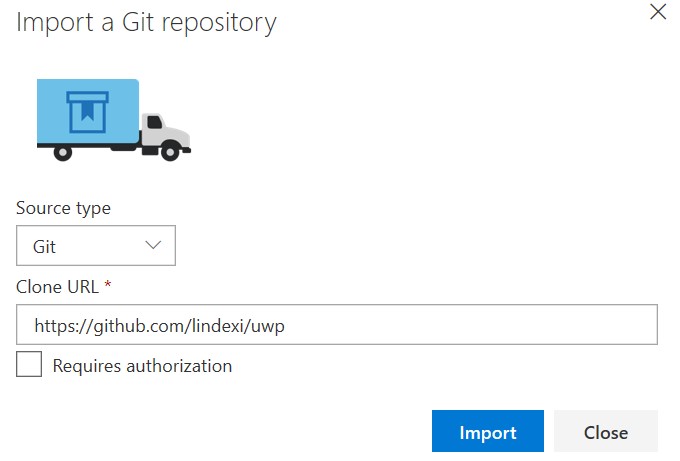
Task: Click the gray Close button
Action: [606, 431]
